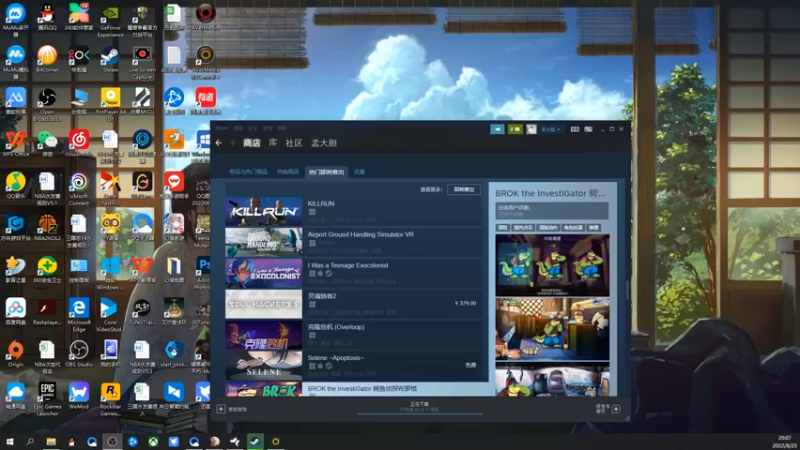Open the WeMod desktop shortcut
This screenshot has height=450, width=800.
[79, 396]
